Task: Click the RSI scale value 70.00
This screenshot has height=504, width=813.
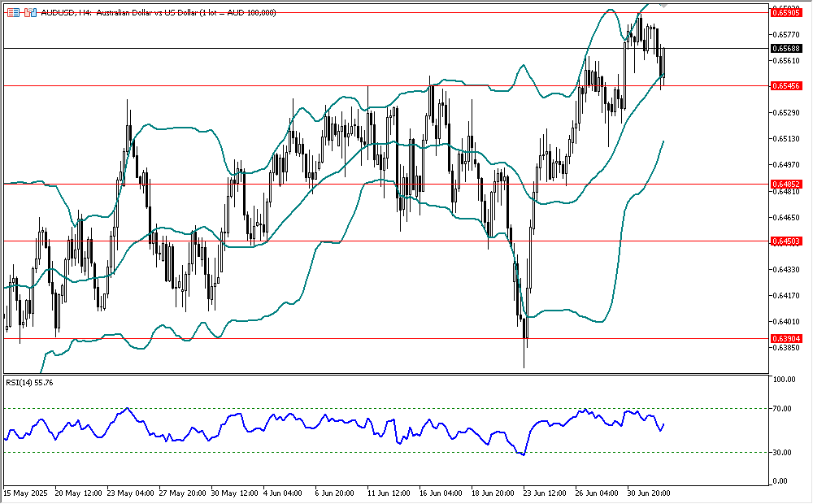Action: pyautogui.click(x=782, y=409)
